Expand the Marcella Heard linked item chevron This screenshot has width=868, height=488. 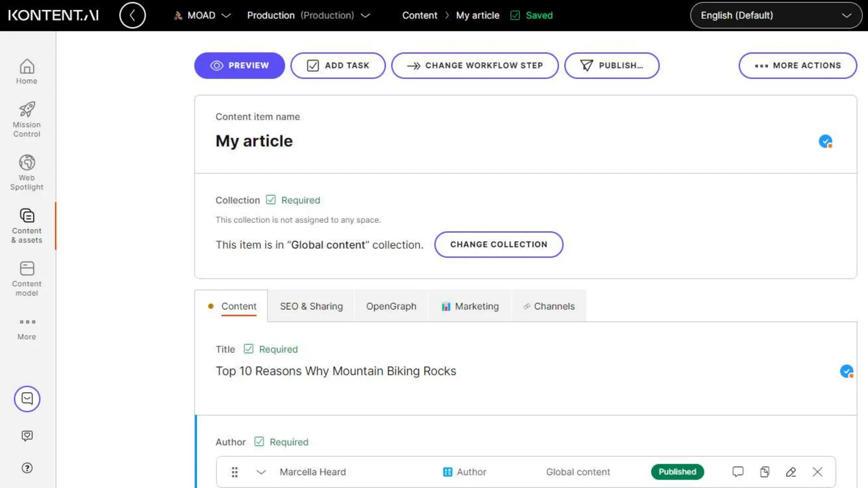coord(261,471)
